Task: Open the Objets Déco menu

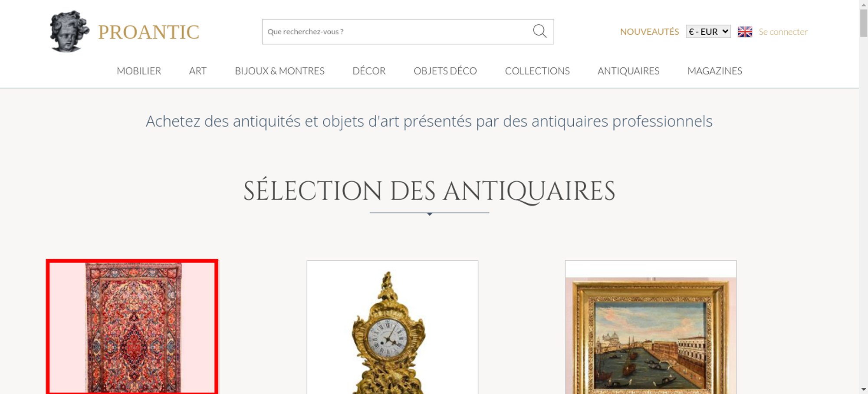Action: coord(445,71)
